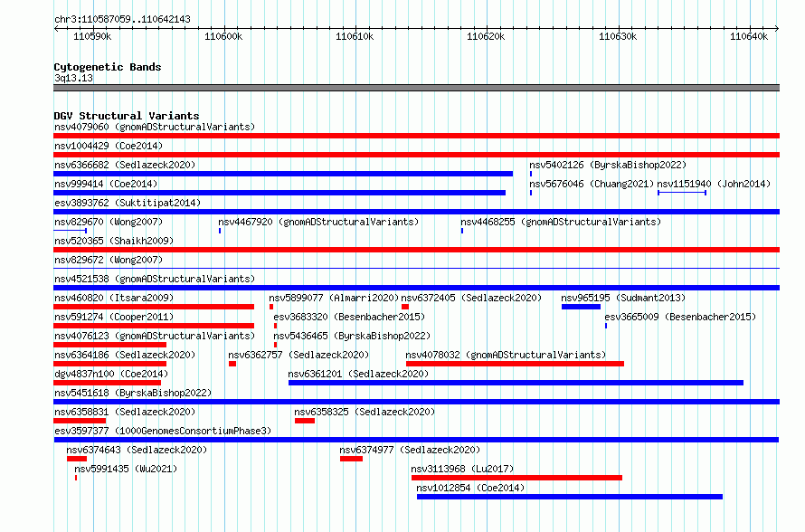This screenshot has width=805, height=532.
Task: Open nsv6366682 (Sedlazeck2020) variant
Action: tap(125, 165)
